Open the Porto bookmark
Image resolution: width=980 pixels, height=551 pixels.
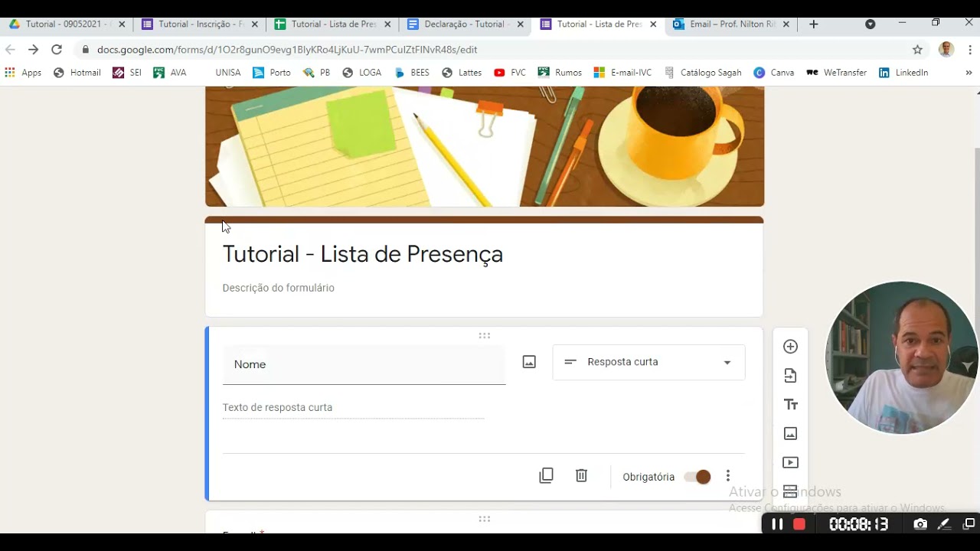coord(272,73)
